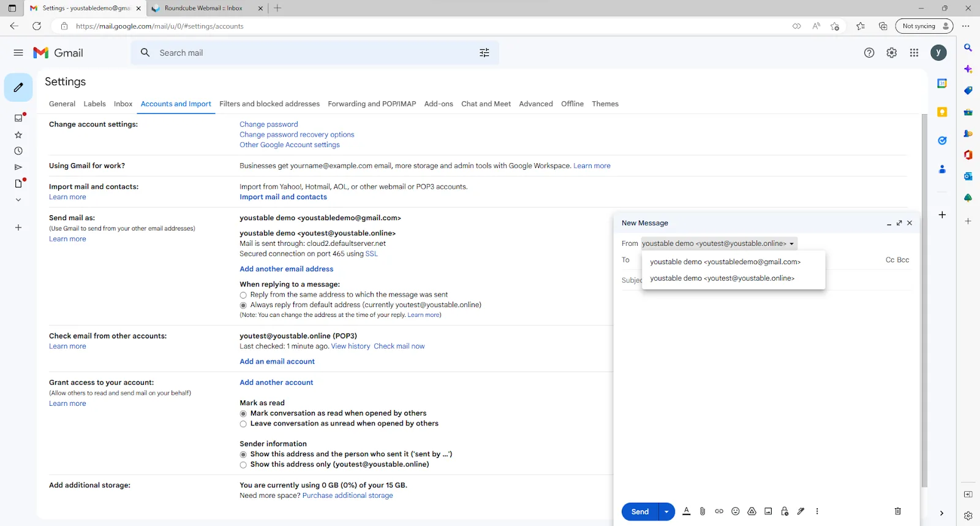980x526 pixels.
Task: Show side panel hide chevron
Action: pos(941,514)
